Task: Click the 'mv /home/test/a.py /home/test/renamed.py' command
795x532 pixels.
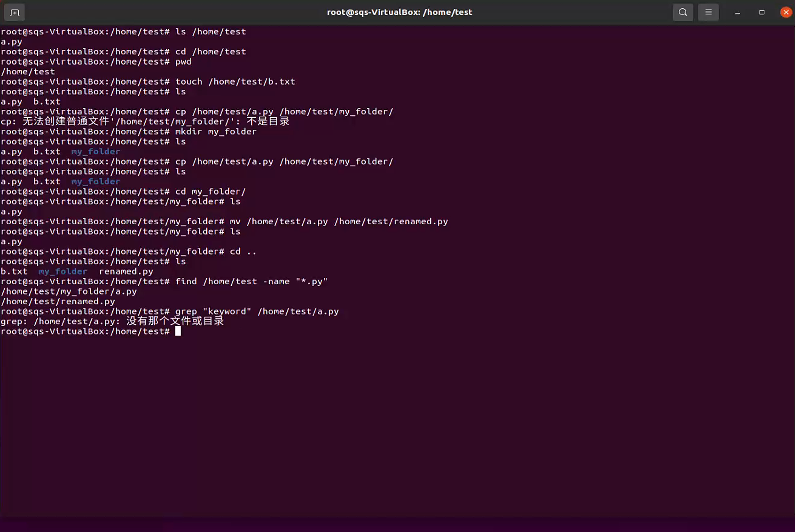Action: point(339,222)
